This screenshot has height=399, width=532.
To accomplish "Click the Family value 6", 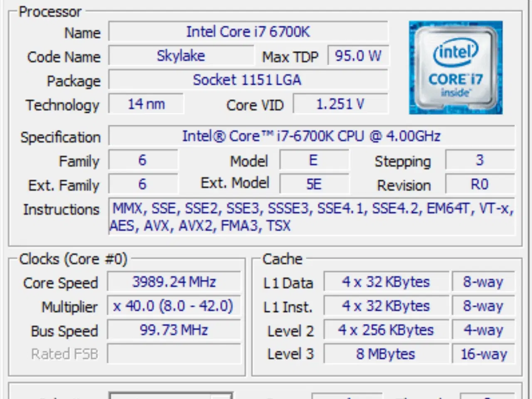I will [143, 160].
